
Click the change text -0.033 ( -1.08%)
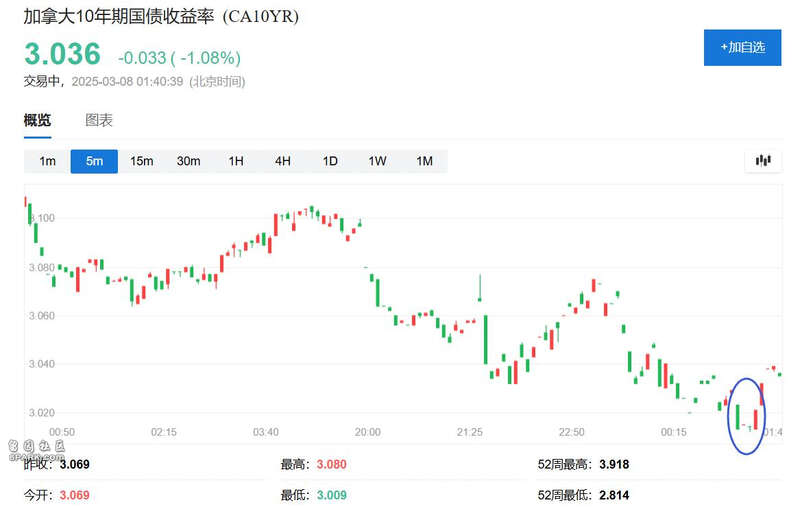pos(179,58)
